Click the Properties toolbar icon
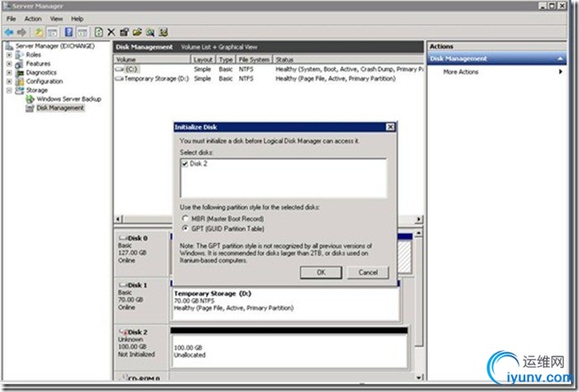Screen dimensions: 579x392 coord(124,32)
